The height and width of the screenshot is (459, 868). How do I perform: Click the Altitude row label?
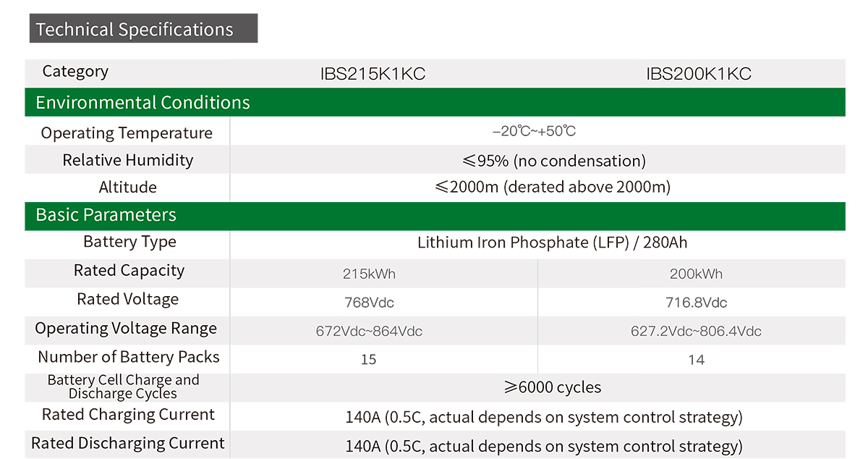[x=127, y=188]
